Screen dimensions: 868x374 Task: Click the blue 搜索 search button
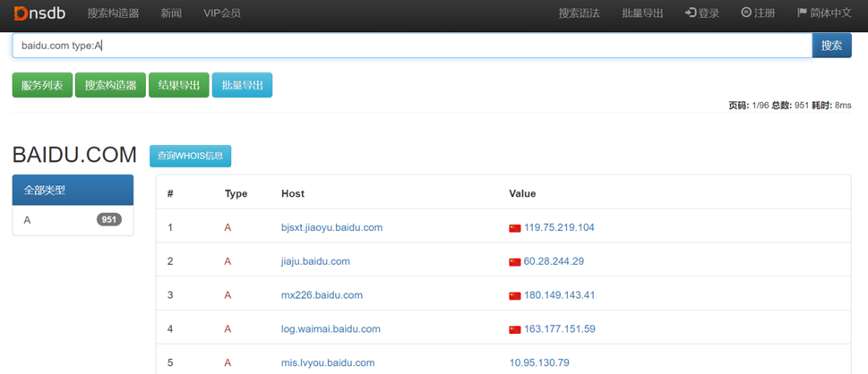pos(831,46)
